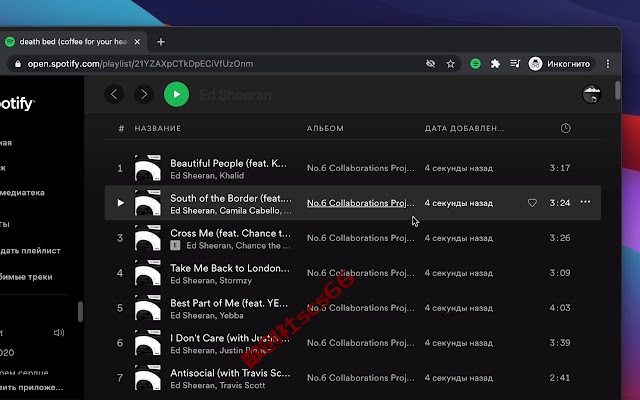
Task: Close the death bed browser tab
Action: pos(137,42)
